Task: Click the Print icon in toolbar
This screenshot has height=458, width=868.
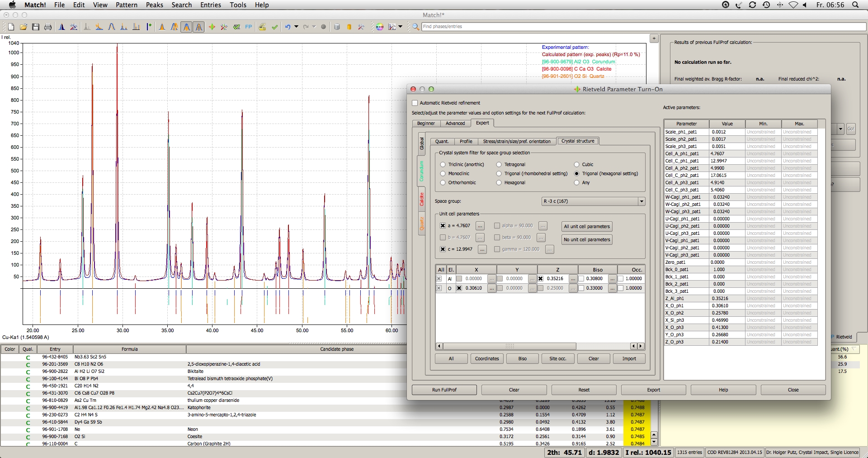Action: point(48,27)
